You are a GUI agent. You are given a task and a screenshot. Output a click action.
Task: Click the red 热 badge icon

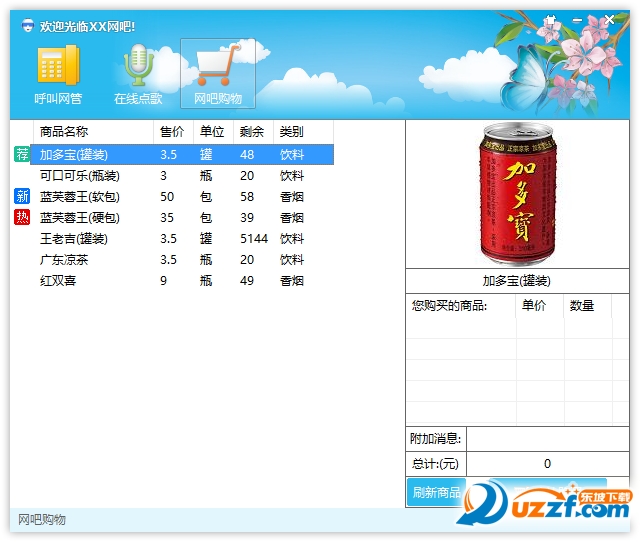[22, 217]
